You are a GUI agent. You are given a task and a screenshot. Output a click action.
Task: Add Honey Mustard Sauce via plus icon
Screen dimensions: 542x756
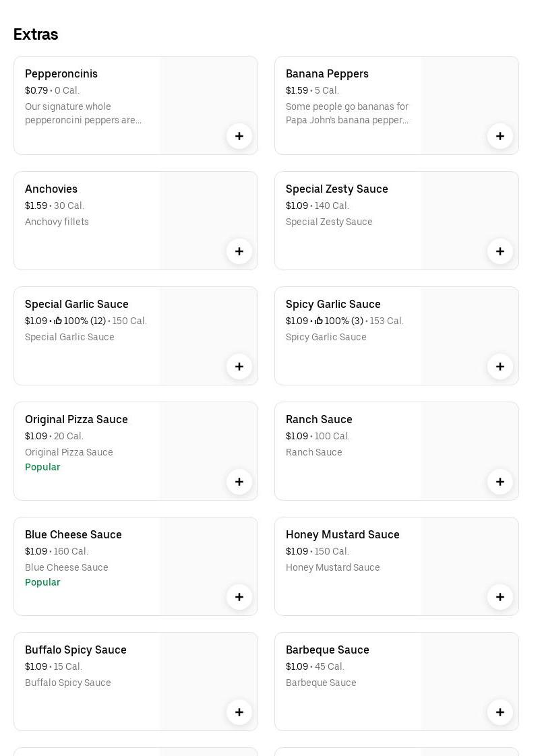click(500, 597)
